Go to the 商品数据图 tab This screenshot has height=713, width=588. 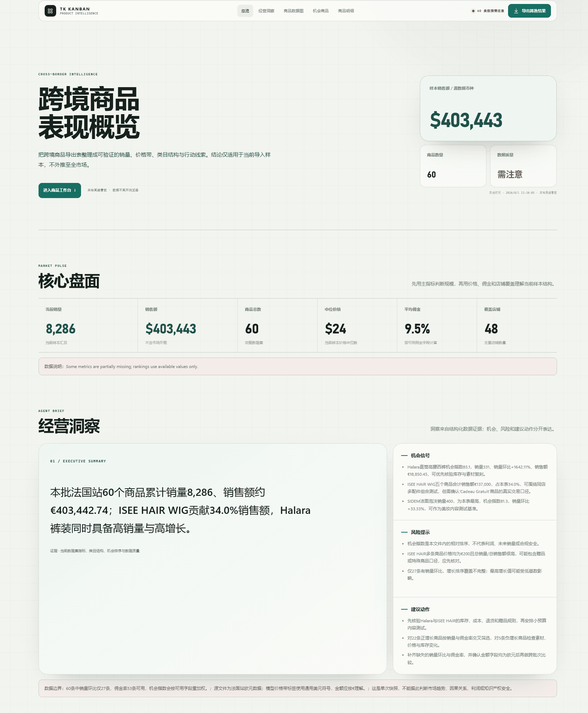293,11
